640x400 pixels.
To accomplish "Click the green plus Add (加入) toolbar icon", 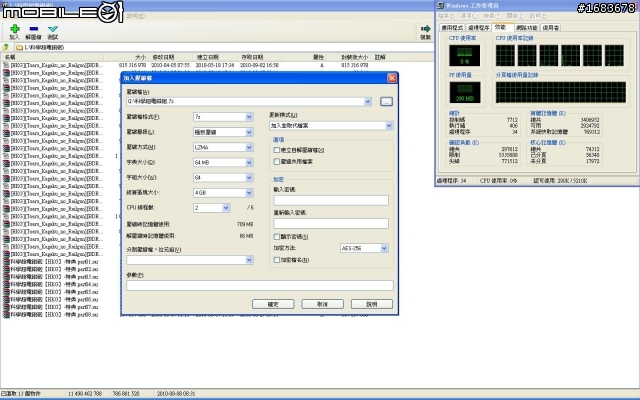I will click(14, 29).
